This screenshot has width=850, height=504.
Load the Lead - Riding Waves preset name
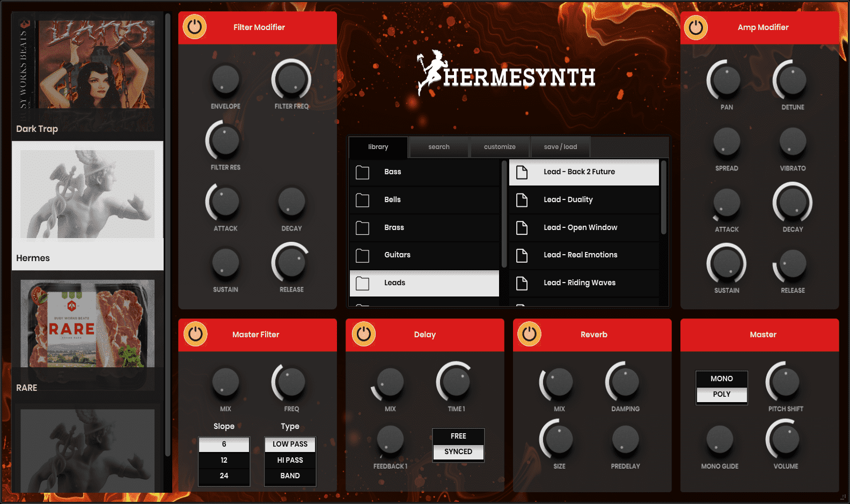(579, 283)
